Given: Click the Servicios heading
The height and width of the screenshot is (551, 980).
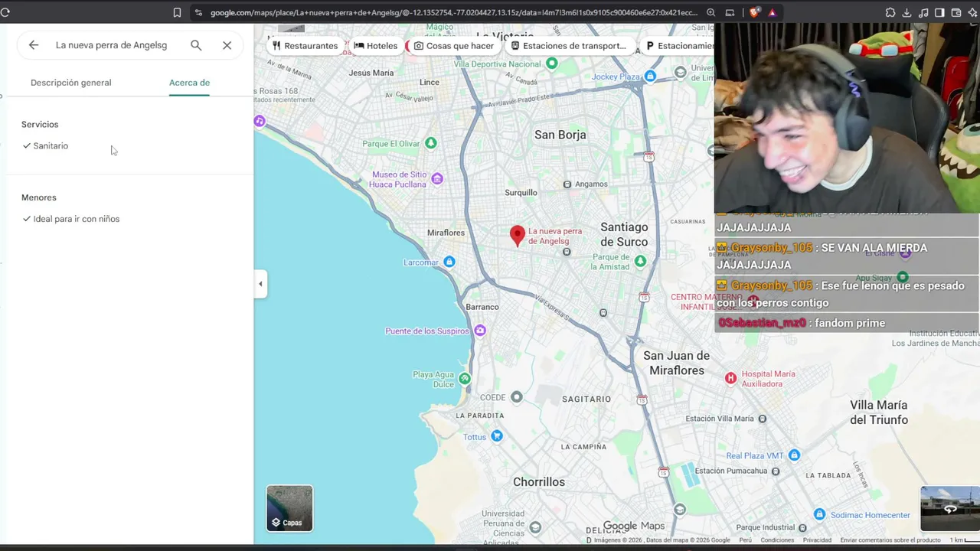Looking at the screenshot, I should pos(40,125).
